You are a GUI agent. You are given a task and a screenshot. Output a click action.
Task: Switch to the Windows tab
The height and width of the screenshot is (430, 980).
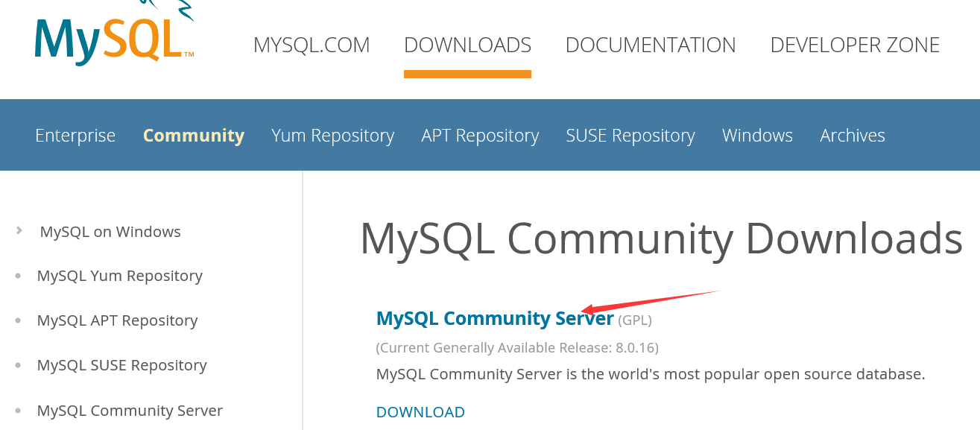click(x=757, y=135)
